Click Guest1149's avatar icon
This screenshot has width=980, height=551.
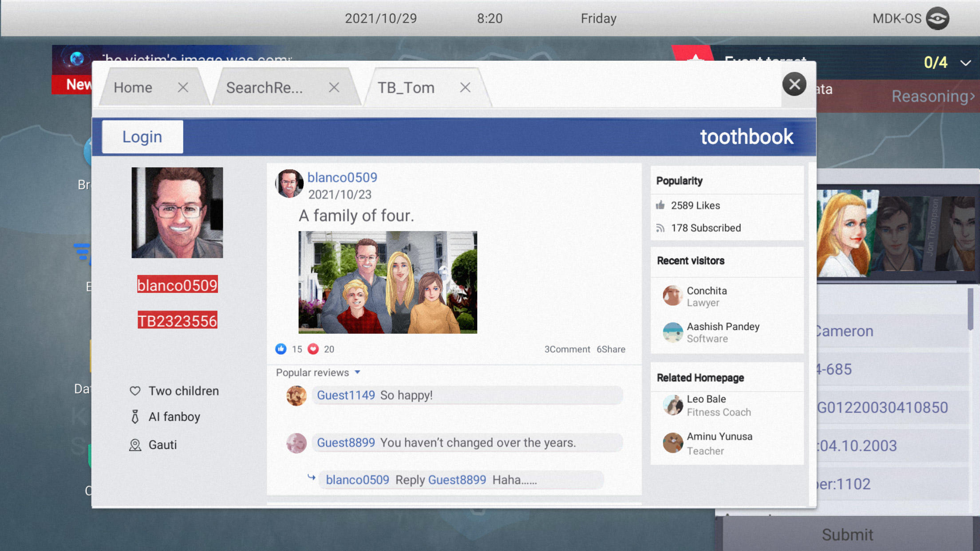point(296,395)
